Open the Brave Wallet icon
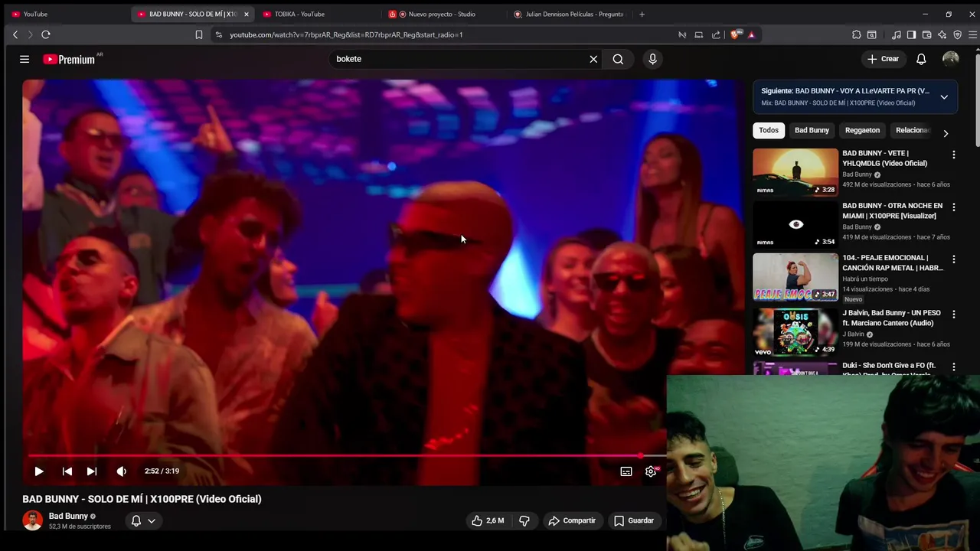Viewport: 980px width, 551px height. click(x=926, y=34)
